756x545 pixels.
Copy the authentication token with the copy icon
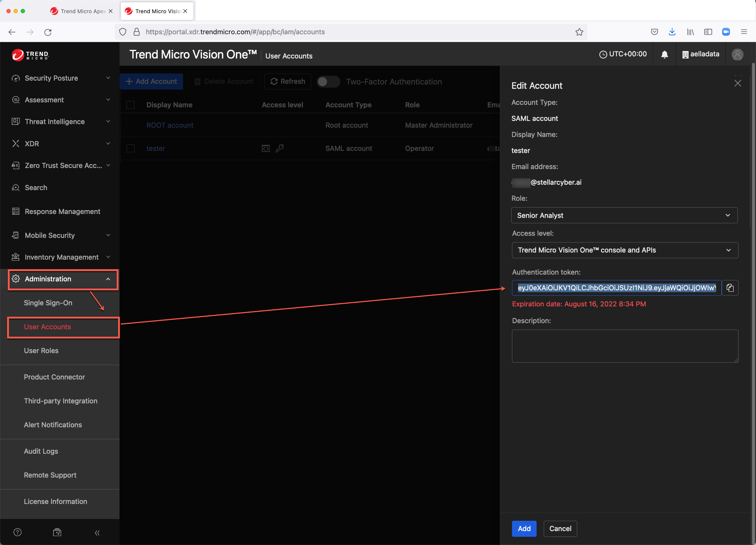click(x=730, y=288)
